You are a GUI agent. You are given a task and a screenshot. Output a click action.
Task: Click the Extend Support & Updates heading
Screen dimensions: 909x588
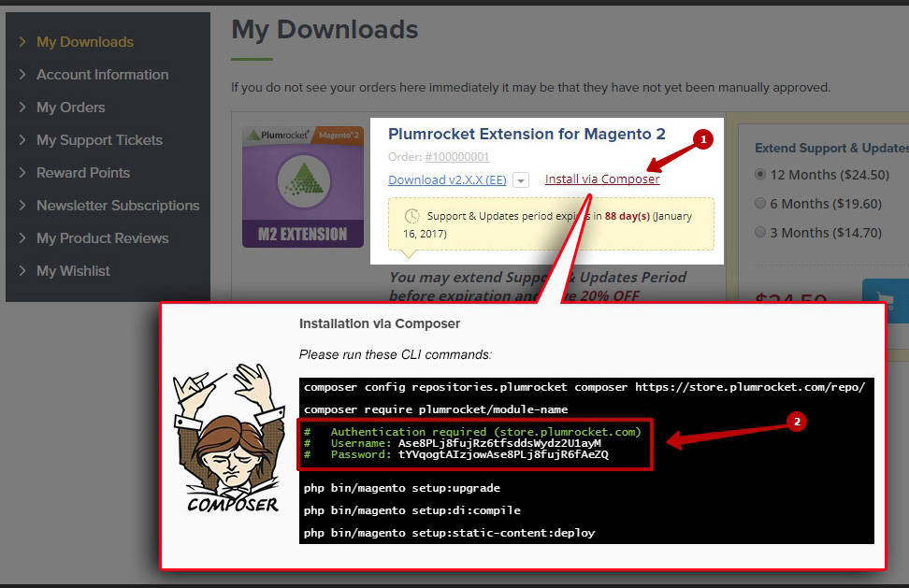pos(832,149)
